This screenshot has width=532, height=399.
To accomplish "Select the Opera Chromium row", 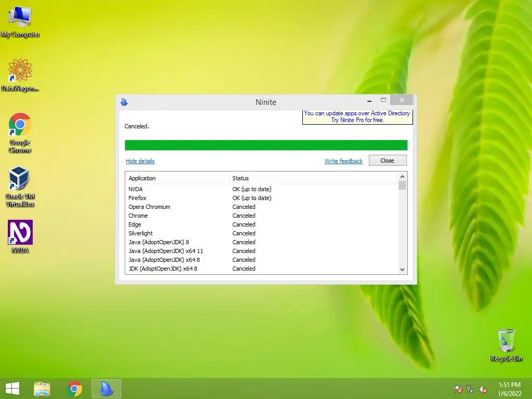I will tap(261, 207).
